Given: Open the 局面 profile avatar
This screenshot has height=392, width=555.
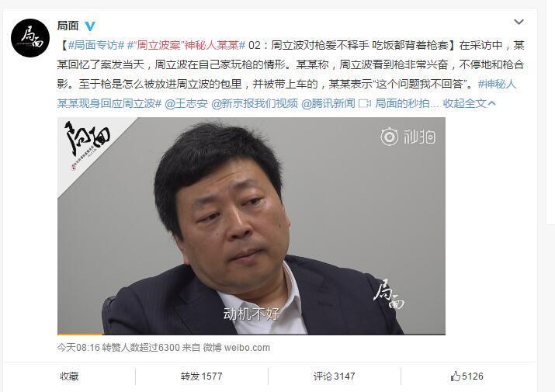Looking at the screenshot, I should click(30, 38).
